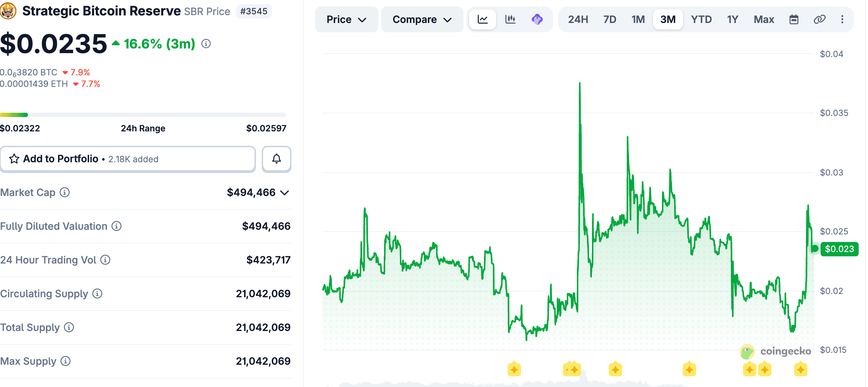Click the 2.18K added text
The image size is (868, 387).
coord(133,159)
